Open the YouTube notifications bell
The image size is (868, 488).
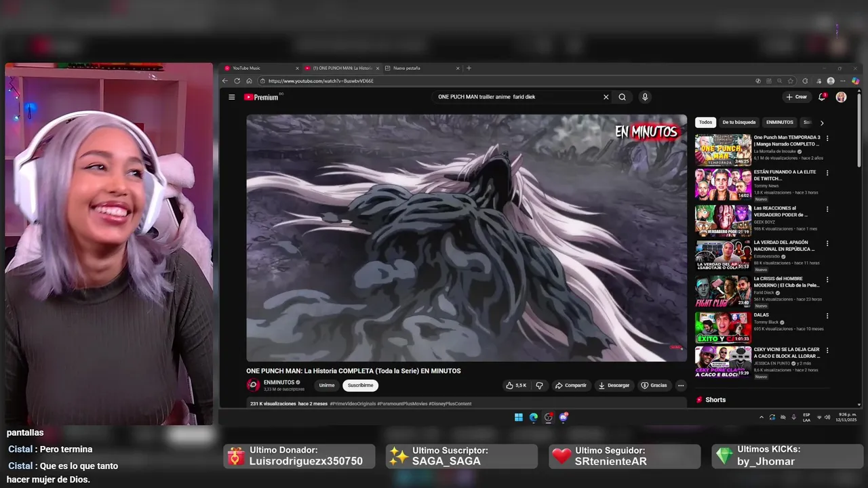click(822, 97)
